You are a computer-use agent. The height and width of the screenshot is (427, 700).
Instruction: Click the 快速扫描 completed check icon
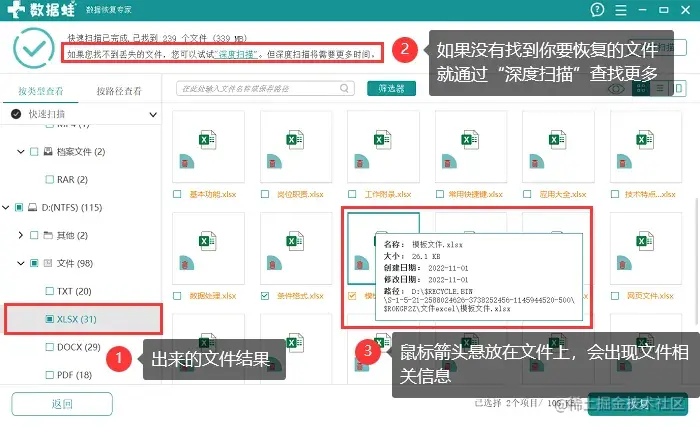coord(16,114)
